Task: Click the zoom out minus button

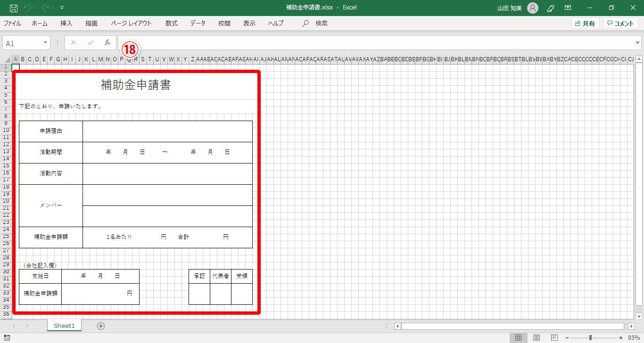Action: 567,337
